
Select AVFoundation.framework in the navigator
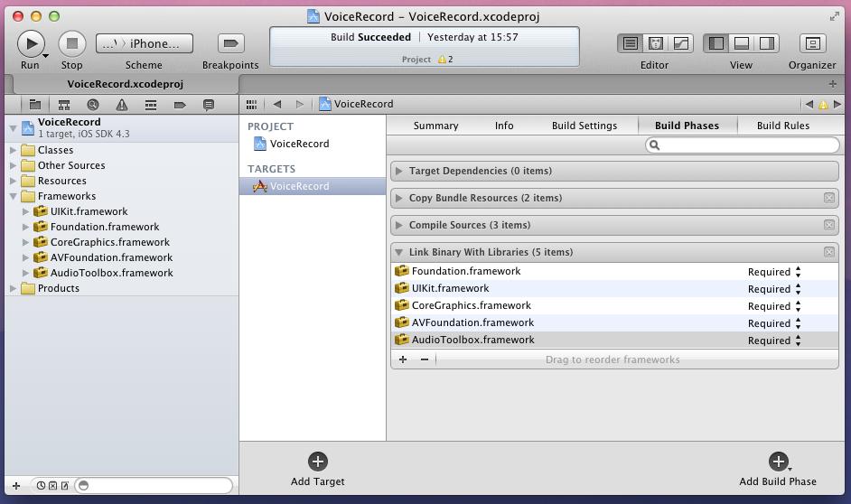(111, 257)
